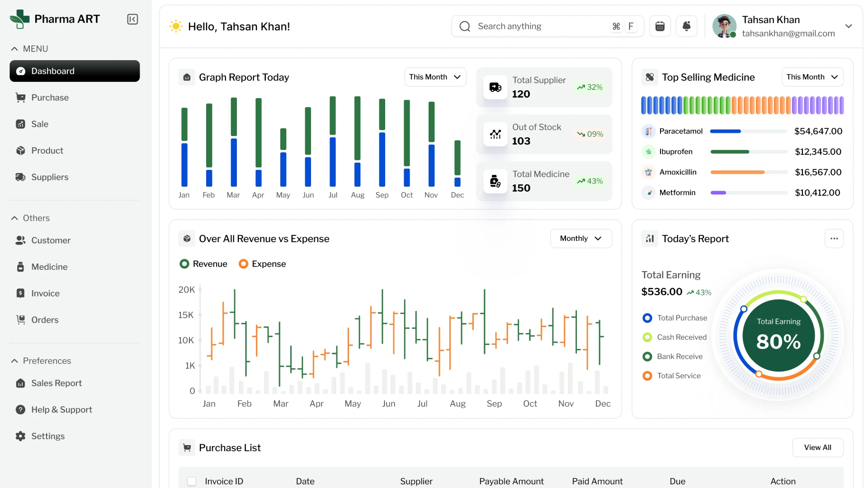The image size is (868, 488).
Task: Click the View All button in Purchase List
Action: [x=817, y=447]
